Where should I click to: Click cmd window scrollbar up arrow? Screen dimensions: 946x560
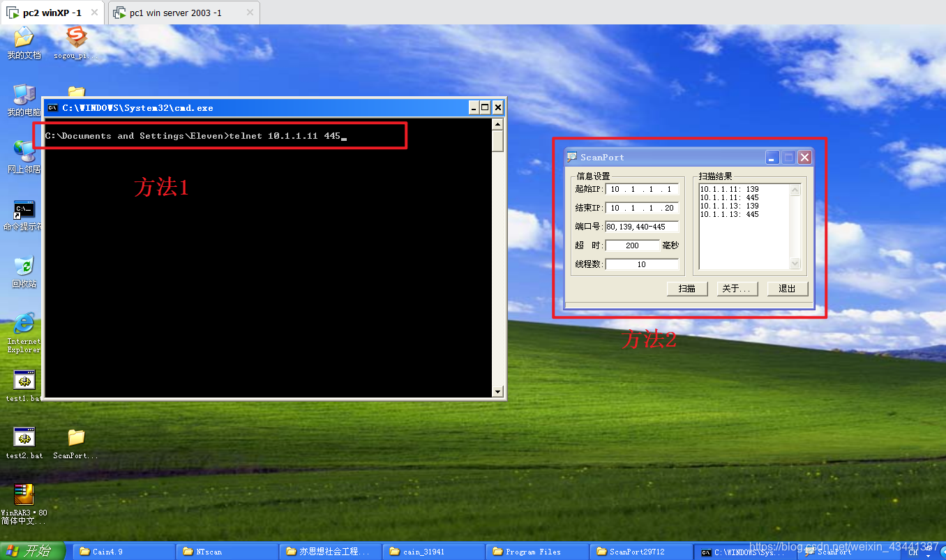pyautogui.click(x=497, y=124)
